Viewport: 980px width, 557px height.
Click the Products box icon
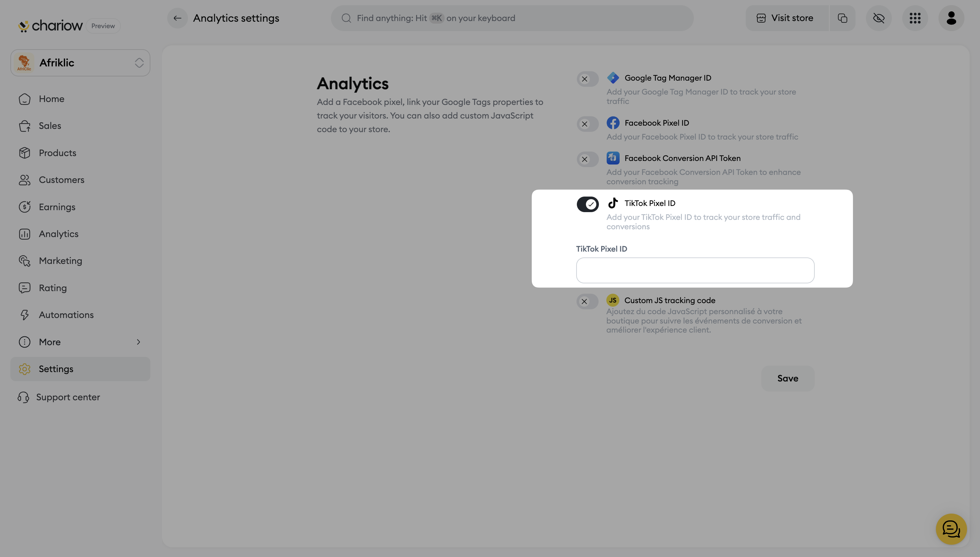(25, 153)
